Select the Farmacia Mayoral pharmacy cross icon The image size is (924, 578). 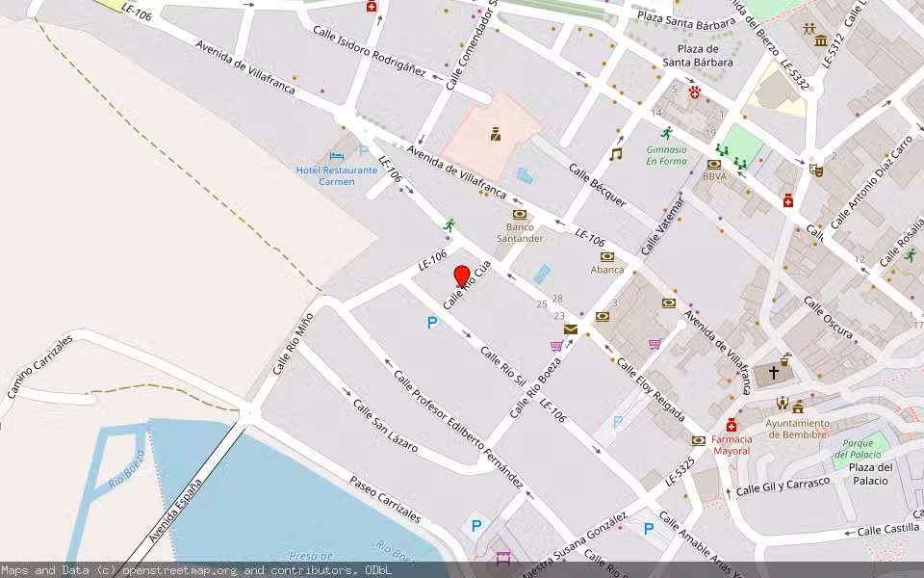[731, 425]
